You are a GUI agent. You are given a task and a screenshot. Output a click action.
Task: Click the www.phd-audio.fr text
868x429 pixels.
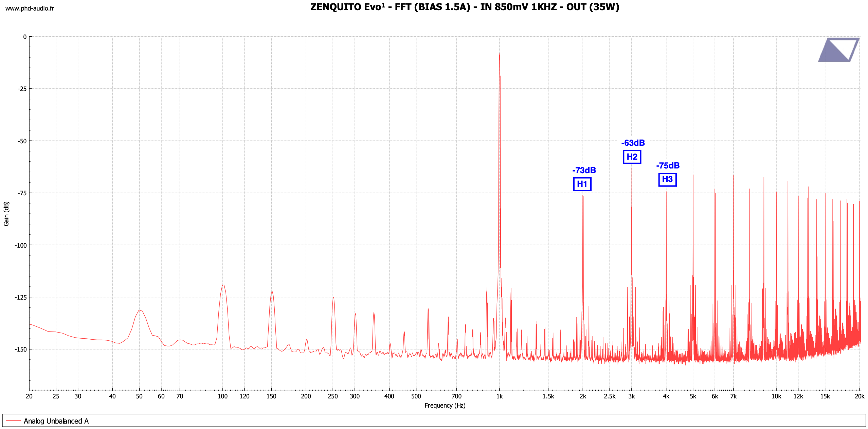[x=30, y=8]
